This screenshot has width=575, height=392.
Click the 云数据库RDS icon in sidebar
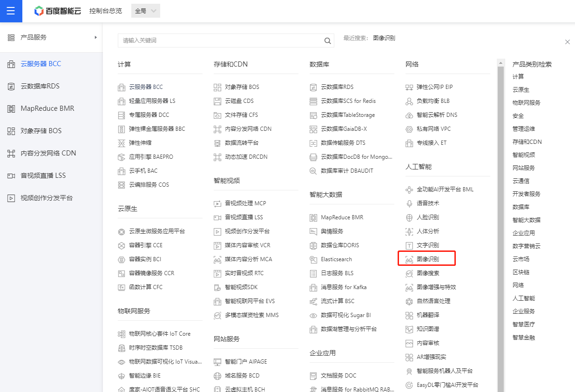11,86
